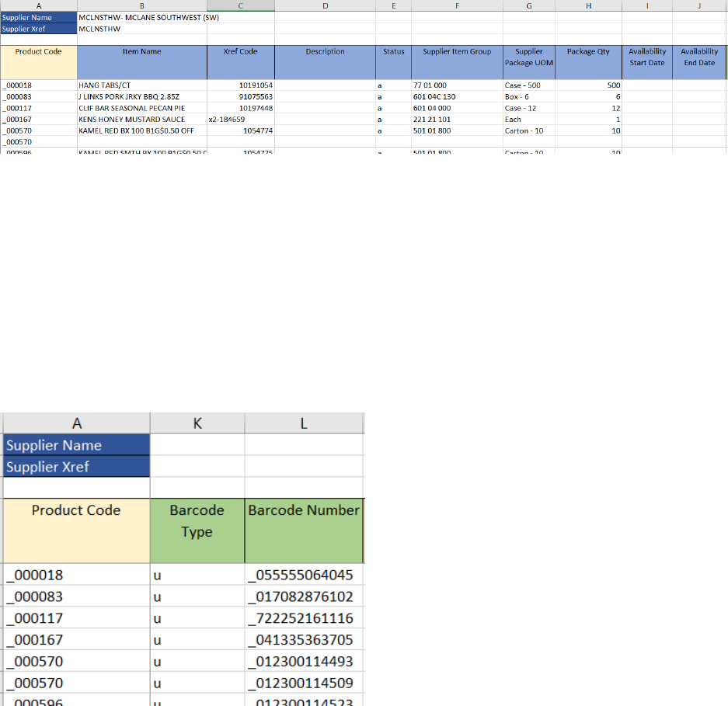Click xref code 10197448 cell
The width and height of the screenshot is (728, 706).
point(241,108)
